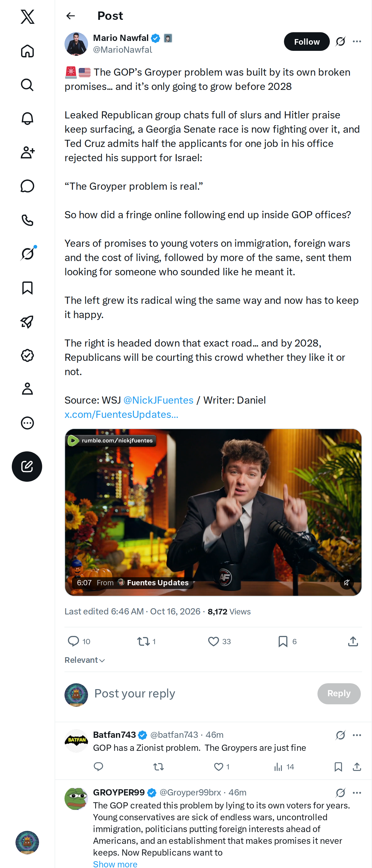
Task: Share Mario Nawfal's post via share icon
Action: coord(353,641)
